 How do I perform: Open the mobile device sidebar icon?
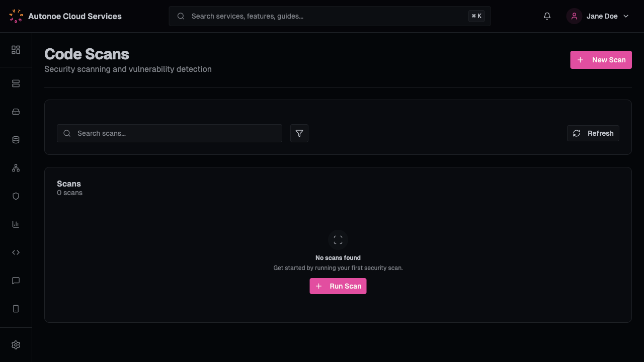[16, 309]
